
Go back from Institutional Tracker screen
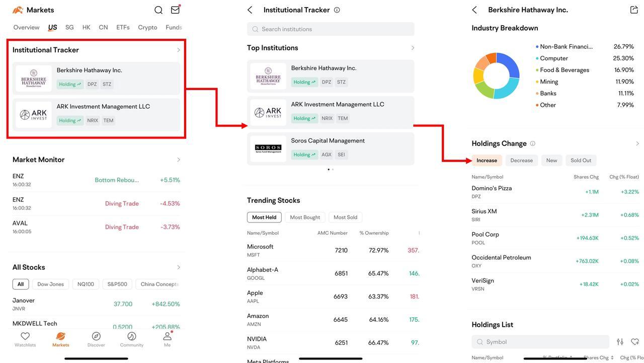pyautogui.click(x=250, y=10)
